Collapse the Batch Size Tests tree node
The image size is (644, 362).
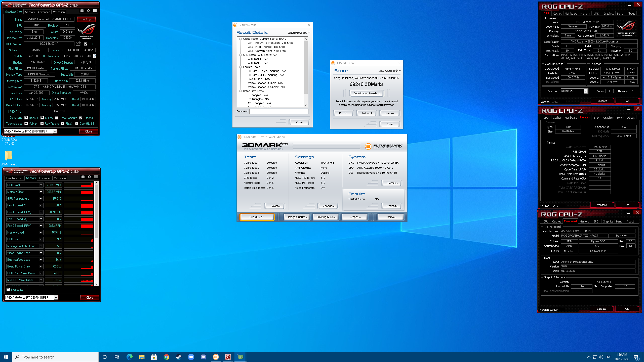[240, 91]
